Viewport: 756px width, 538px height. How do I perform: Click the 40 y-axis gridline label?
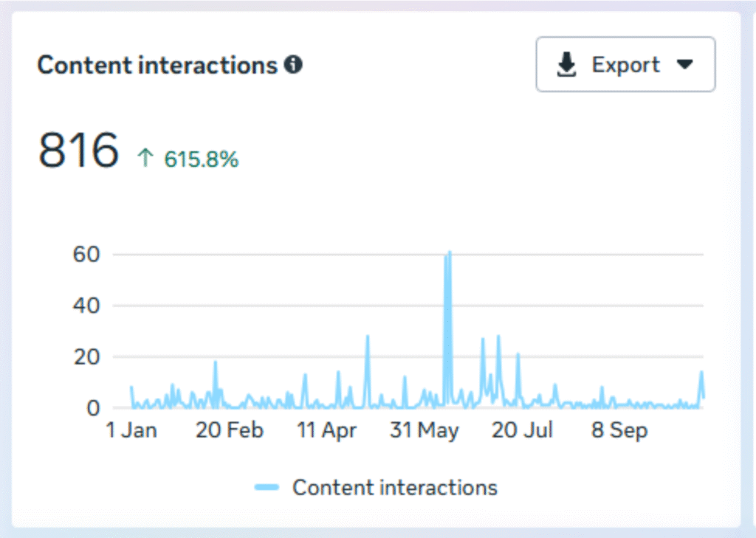pyautogui.click(x=86, y=306)
